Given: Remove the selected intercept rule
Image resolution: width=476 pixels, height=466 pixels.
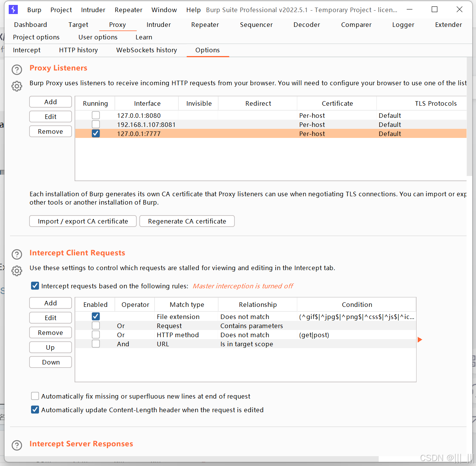Looking at the screenshot, I should 50,333.
